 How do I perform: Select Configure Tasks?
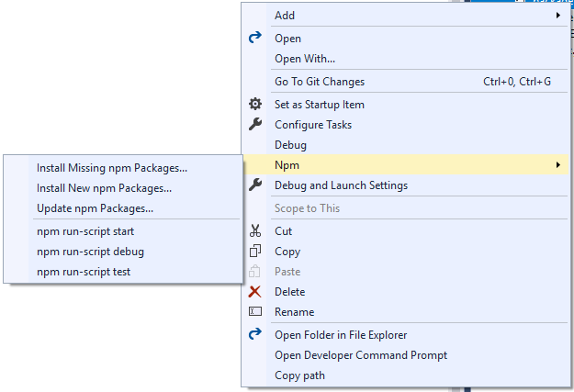pos(405,125)
